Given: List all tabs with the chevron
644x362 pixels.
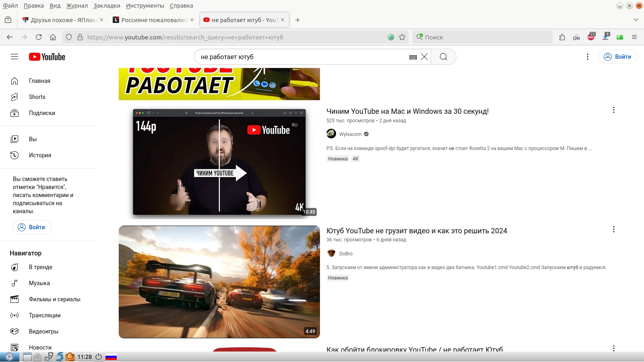Looking at the screenshot, I should coord(636,20).
